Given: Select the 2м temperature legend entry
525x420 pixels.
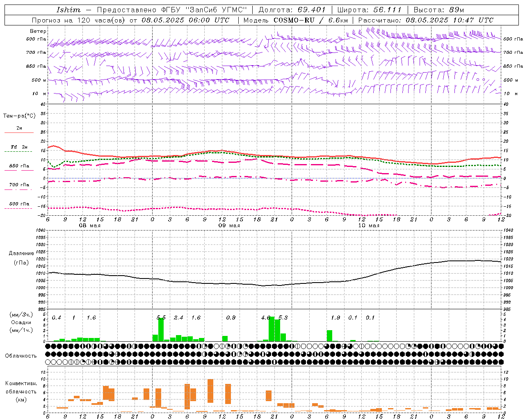Looking at the screenshot, I should 19,128.
